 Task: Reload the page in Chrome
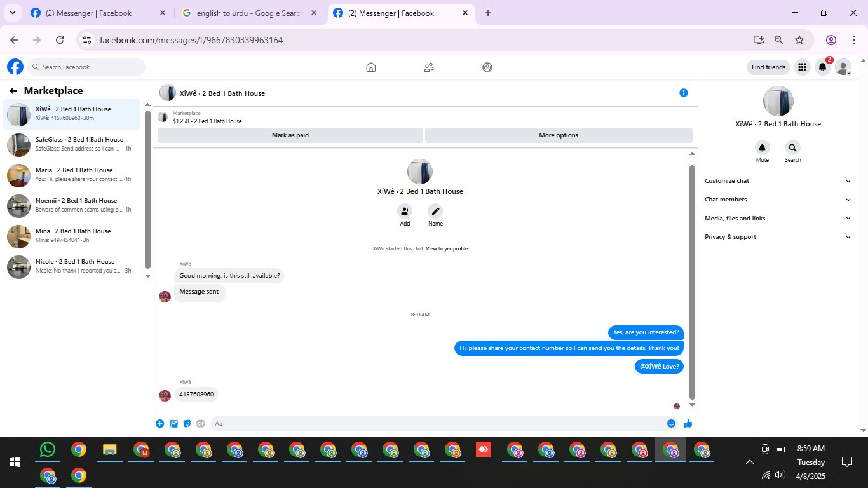click(x=60, y=40)
